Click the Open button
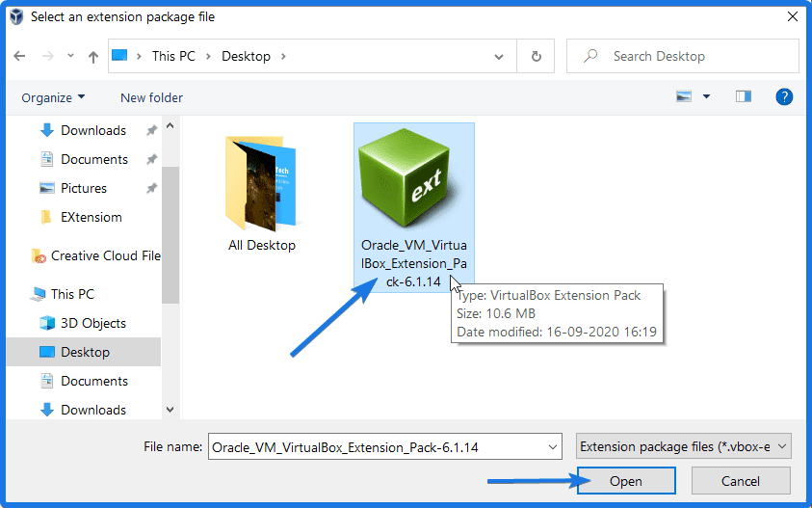This screenshot has width=812, height=508. [626, 480]
